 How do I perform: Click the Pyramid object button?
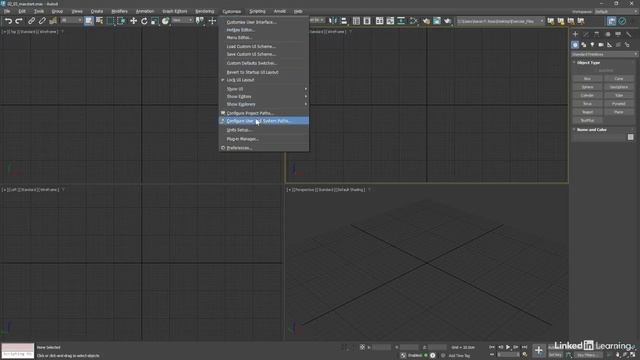coord(619,104)
